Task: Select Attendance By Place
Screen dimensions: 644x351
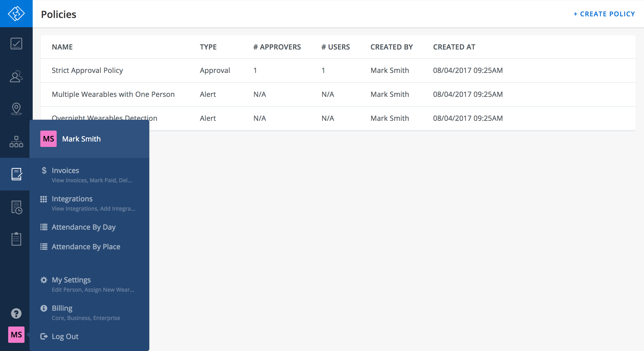Action: (86, 247)
